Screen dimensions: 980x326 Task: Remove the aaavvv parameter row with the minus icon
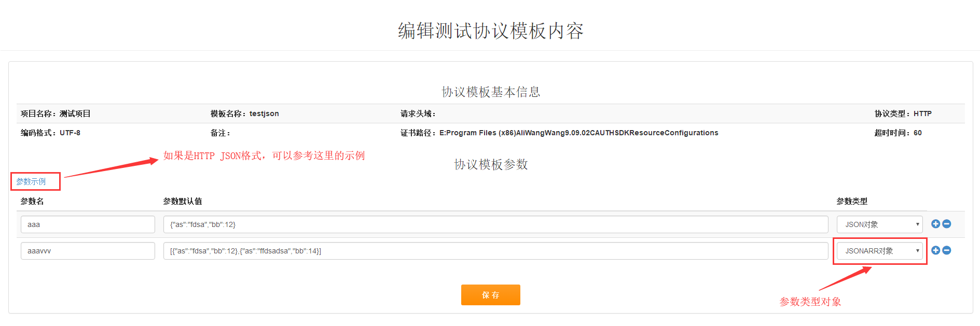click(947, 250)
